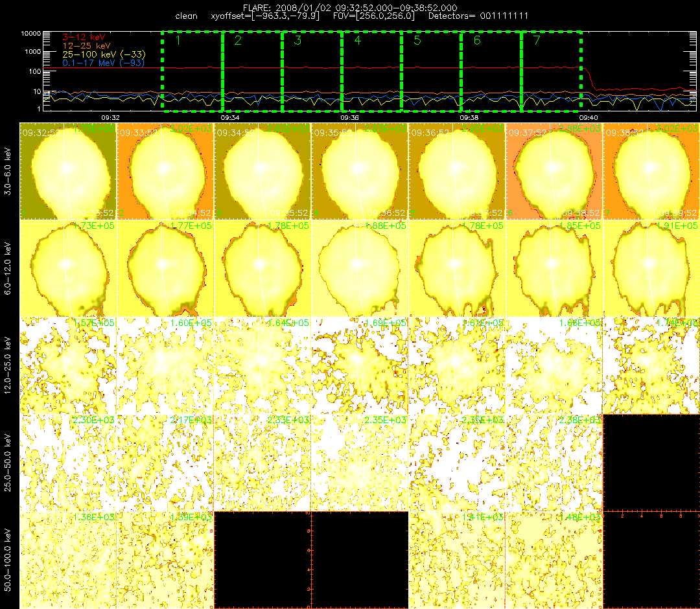Open the 12.0-25.0 keV image labeled 1.69E+05
The height and width of the screenshot is (609, 700).
pos(360,365)
